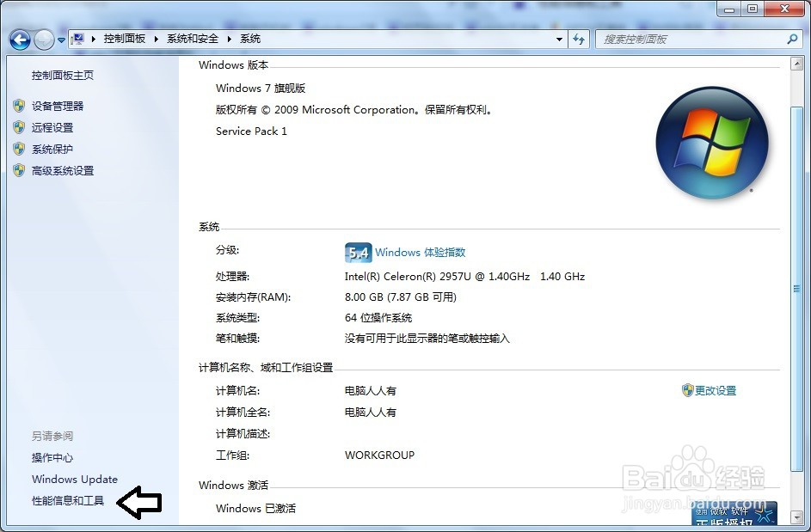The height and width of the screenshot is (532, 811).
Task: Click the 5.4 体验指数 rating icon
Action: [357, 252]
